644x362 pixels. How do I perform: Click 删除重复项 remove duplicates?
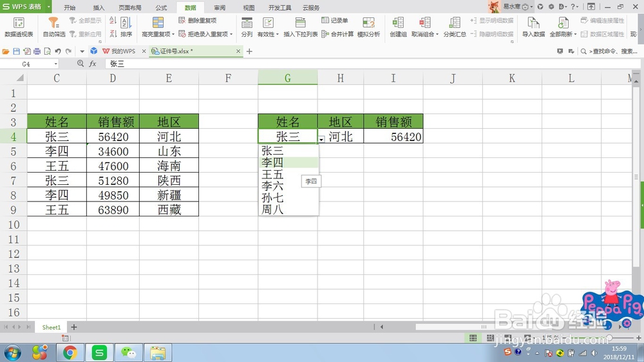coord(198,21)
